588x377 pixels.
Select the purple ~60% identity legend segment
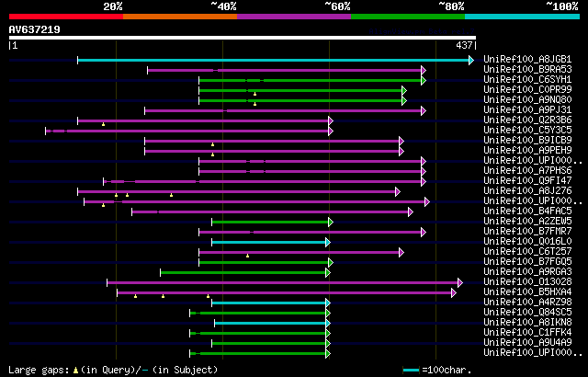click(294, 17)
